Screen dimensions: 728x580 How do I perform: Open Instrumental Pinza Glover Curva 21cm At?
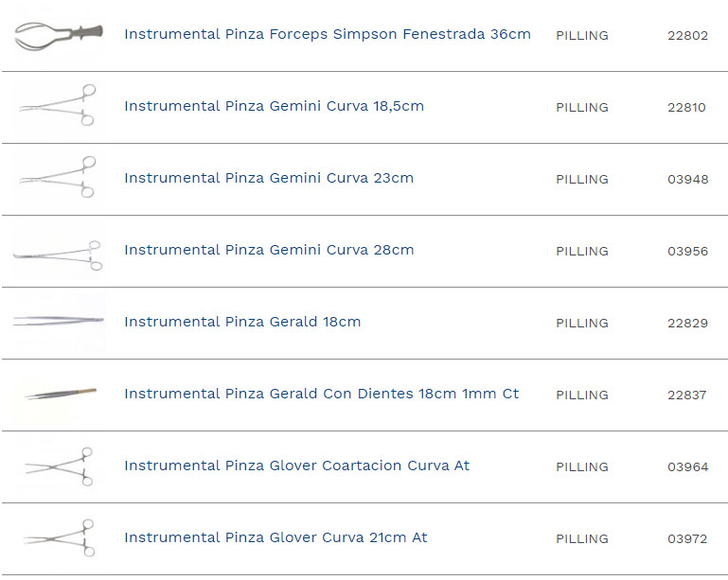click(275, 537)
